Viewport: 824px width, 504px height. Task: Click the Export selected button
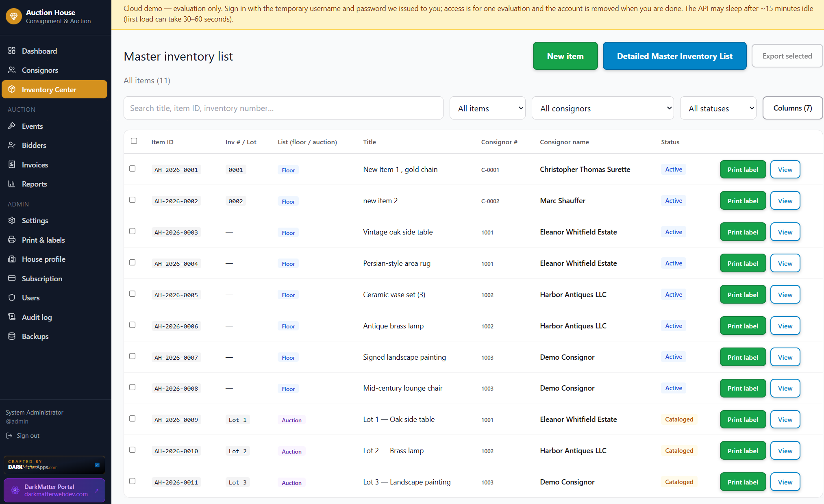pyautogui.click(x=787, y=56)
